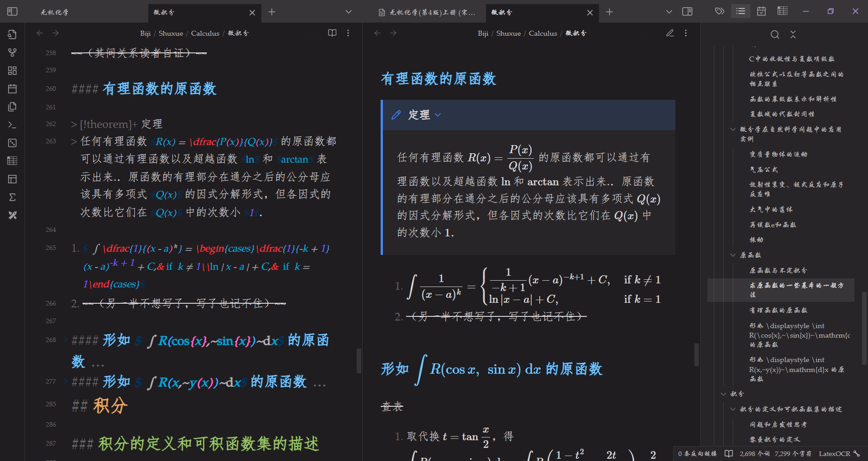Jump to 有理函数的原函数 in the outline

point(778,310)
